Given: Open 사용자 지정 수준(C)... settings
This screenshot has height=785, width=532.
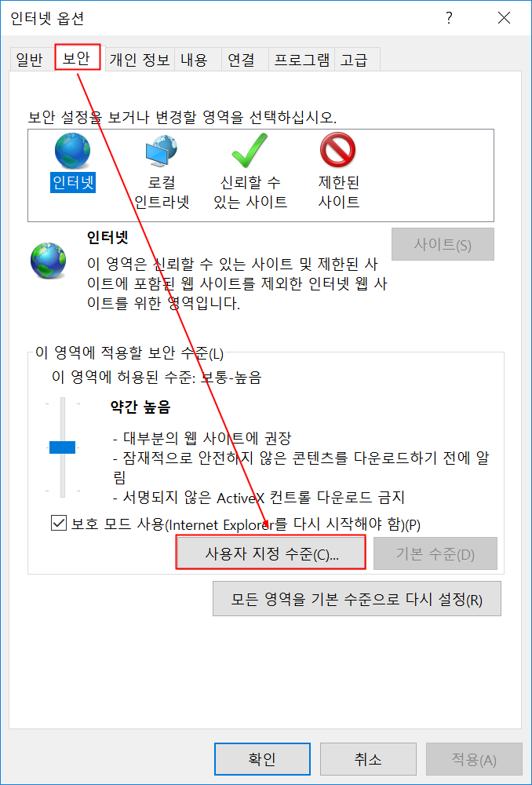Looking at the screenshot, I should coord(271,552).
